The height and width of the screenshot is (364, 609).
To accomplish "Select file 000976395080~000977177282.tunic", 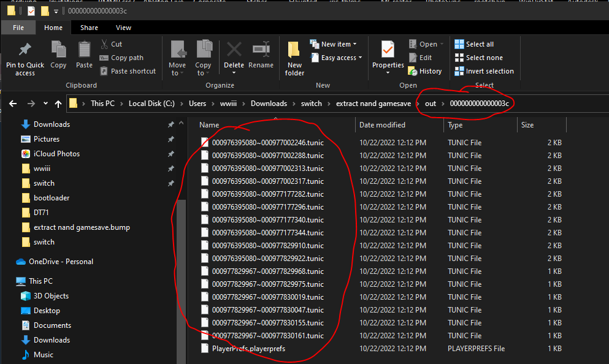I will tap(267, 194).
